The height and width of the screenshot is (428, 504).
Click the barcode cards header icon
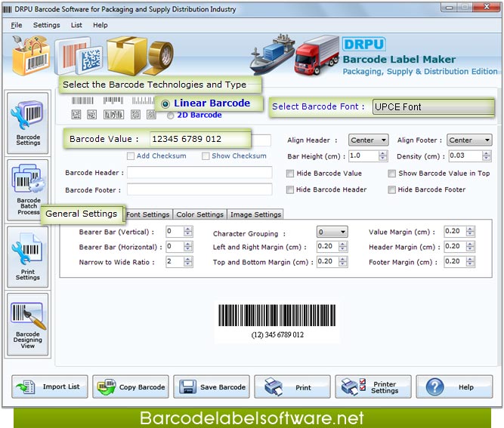79,56
